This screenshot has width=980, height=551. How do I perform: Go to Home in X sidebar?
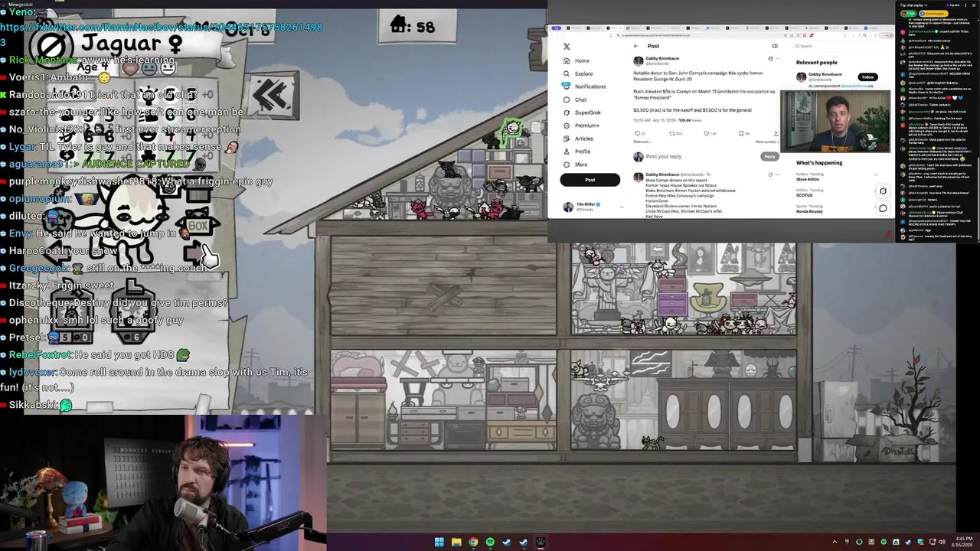click(577, 60)
